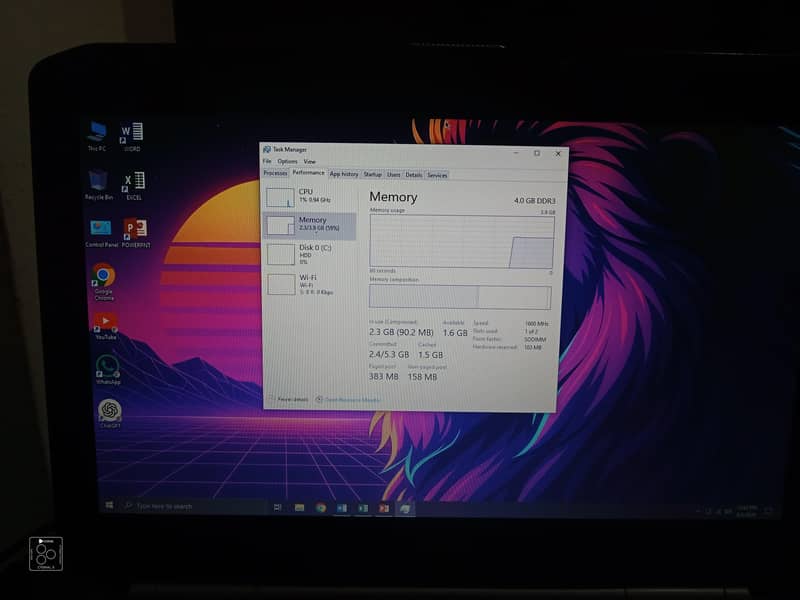Launch Google Chrome from the desktop

click(x=104, y=282)
